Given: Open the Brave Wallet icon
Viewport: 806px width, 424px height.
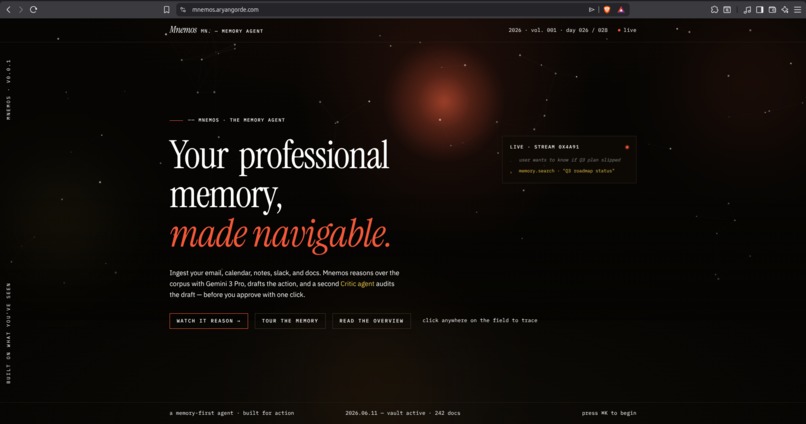Looking at the screenshot, I should tap(772, 9).
